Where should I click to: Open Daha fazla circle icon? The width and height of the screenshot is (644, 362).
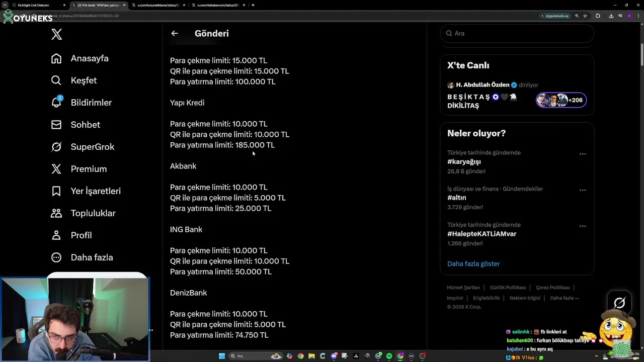(x=56, y=257)
